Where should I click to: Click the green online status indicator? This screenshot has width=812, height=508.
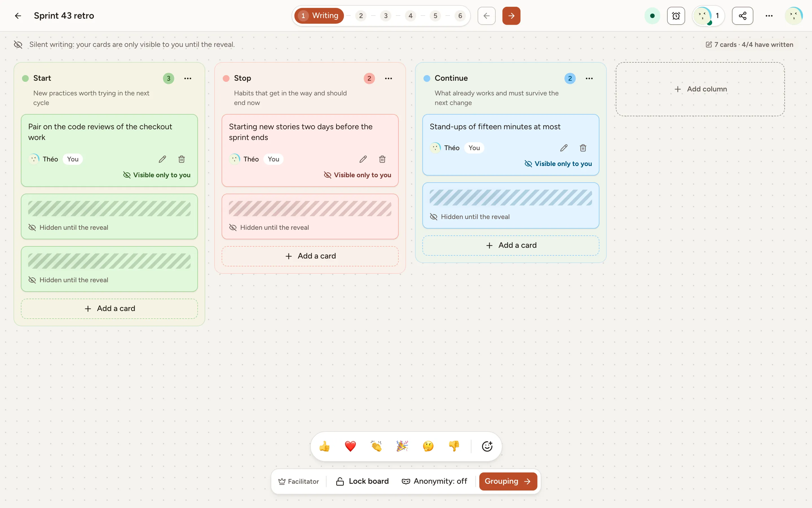tap(652, 16)
